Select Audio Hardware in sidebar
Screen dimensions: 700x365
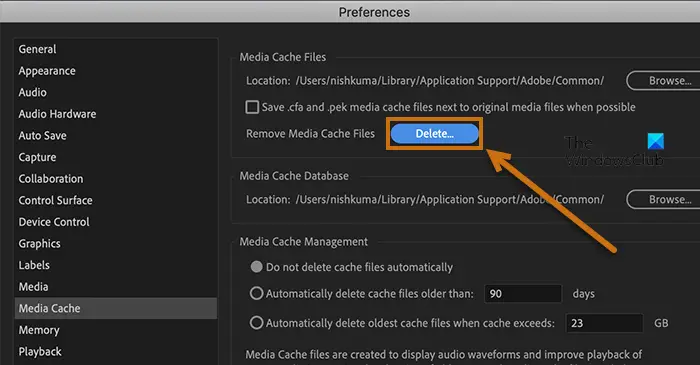pyautogui.click(x=57, y=114)
